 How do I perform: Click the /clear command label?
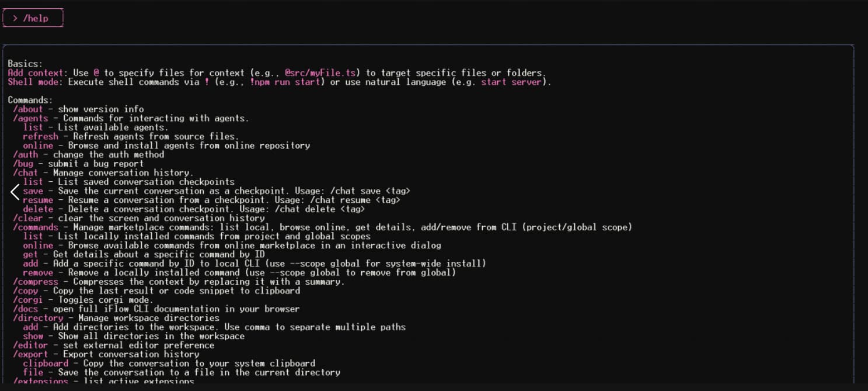[x=28, y=218]
